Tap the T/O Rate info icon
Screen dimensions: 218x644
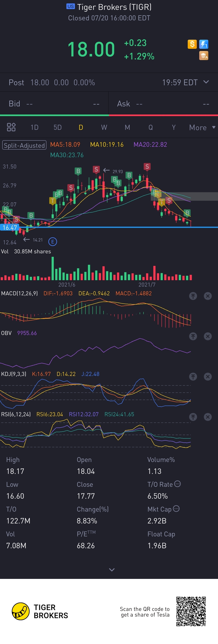point(177,484)
